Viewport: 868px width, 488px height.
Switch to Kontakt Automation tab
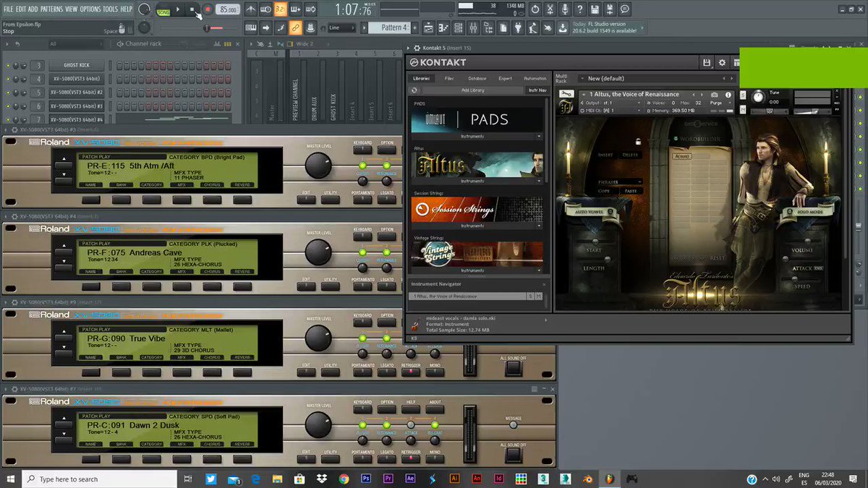coord(535,78)
